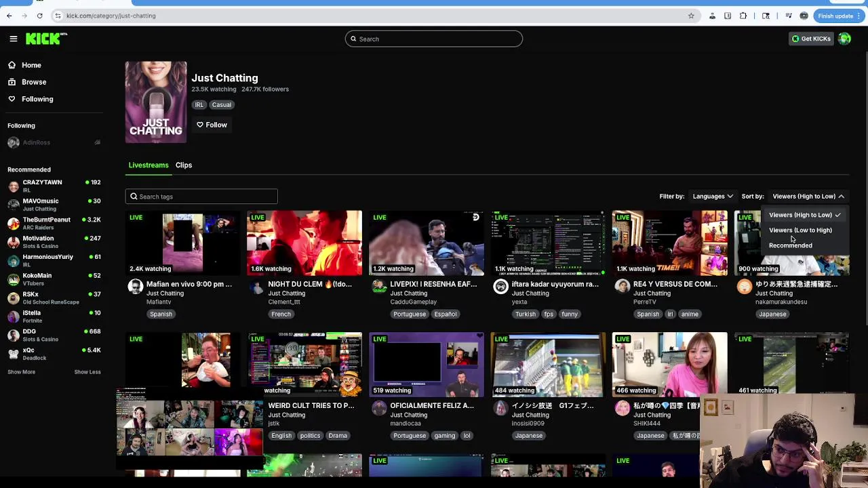Click Español tag under CadduGameplay stream
868x488 pixels.
[446, 314]
